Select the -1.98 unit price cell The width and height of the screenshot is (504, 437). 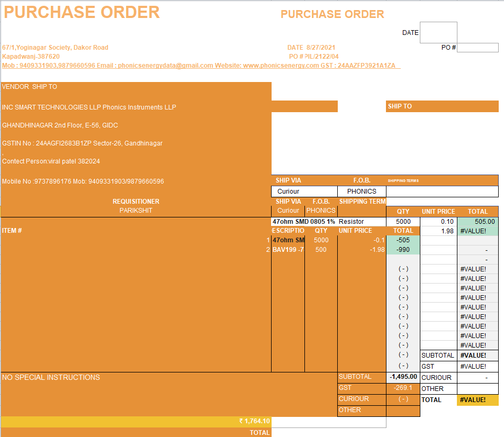coord(362,250)
